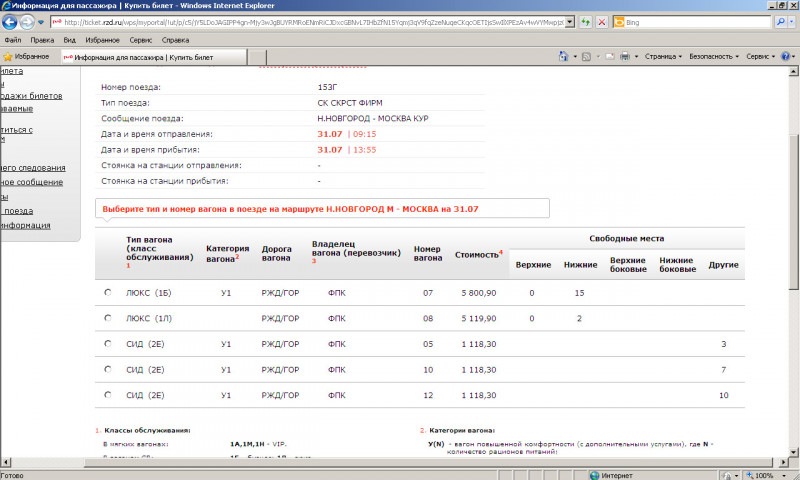Open Favorites with the star Избранное button
The width and height of the screenshot is (800, 480).
click(26, 57)
